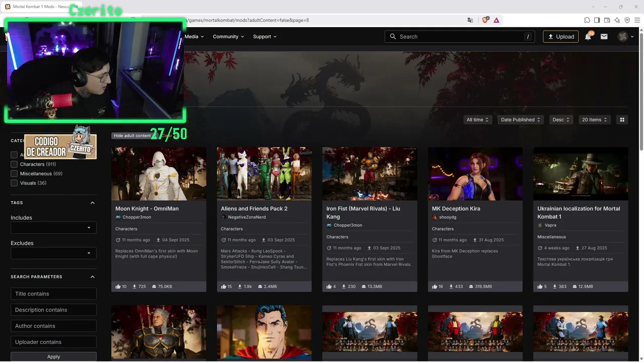644x362 pixels.
Task: Collapse the Search Parameters section
Action: point(93,277)
